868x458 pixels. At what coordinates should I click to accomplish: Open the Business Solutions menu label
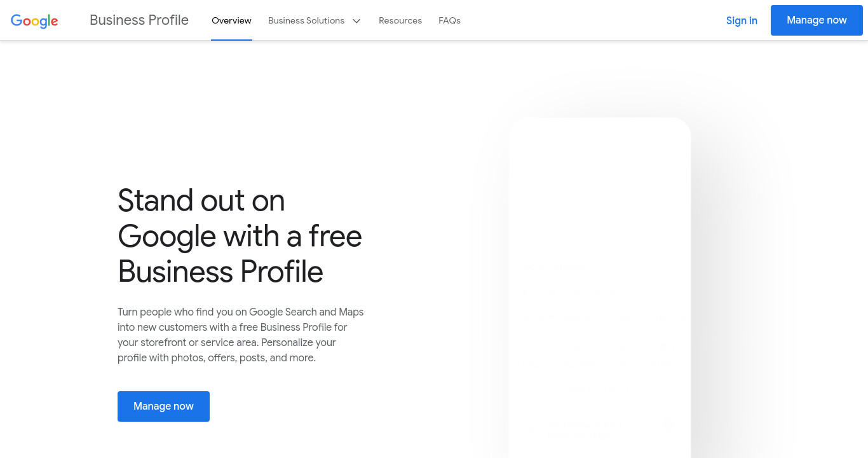306,20
